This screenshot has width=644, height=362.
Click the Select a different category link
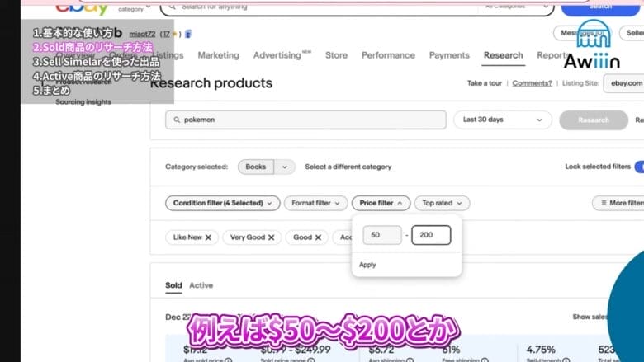click(348, 167)
